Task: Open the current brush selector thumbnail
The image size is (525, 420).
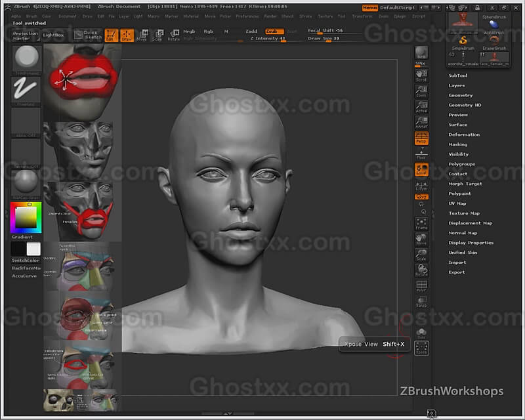Action: 27,59
